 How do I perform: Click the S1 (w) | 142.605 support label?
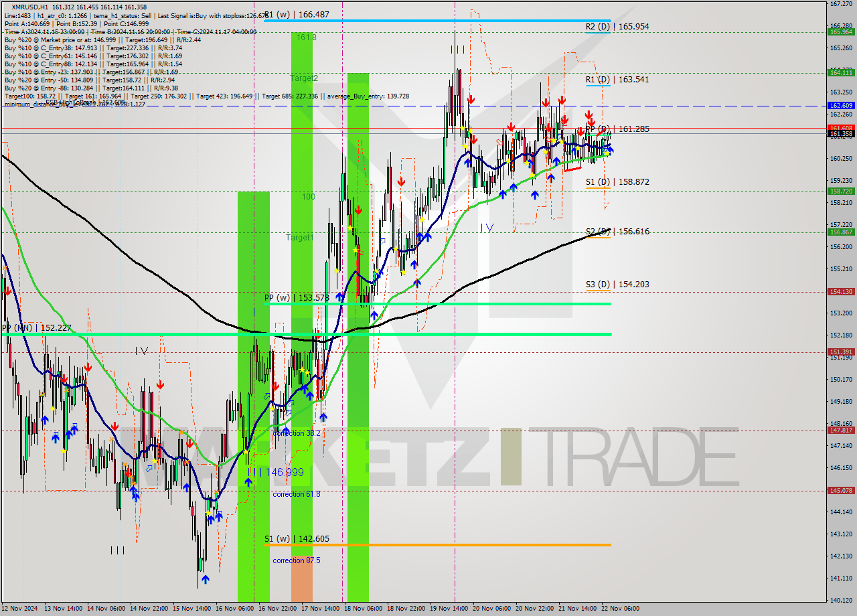(x=296, y=539)
